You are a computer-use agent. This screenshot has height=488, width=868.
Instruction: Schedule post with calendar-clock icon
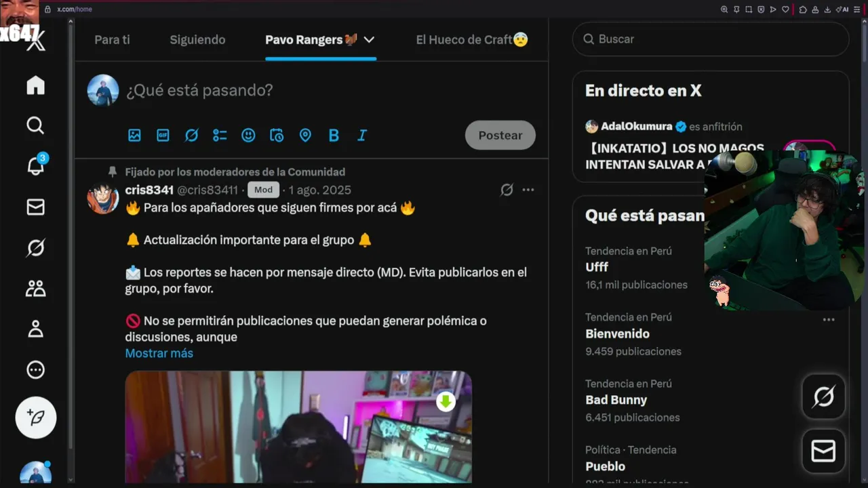point(277,136)
